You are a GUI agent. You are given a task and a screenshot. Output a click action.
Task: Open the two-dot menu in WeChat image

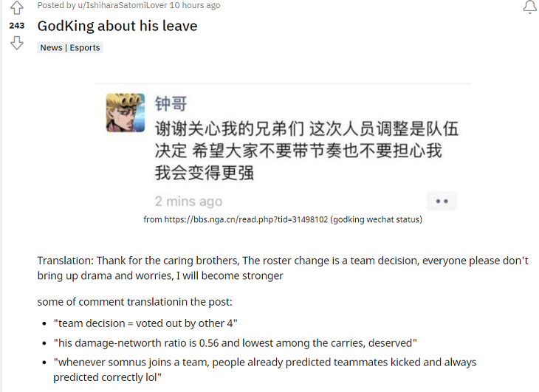(442, 201)
